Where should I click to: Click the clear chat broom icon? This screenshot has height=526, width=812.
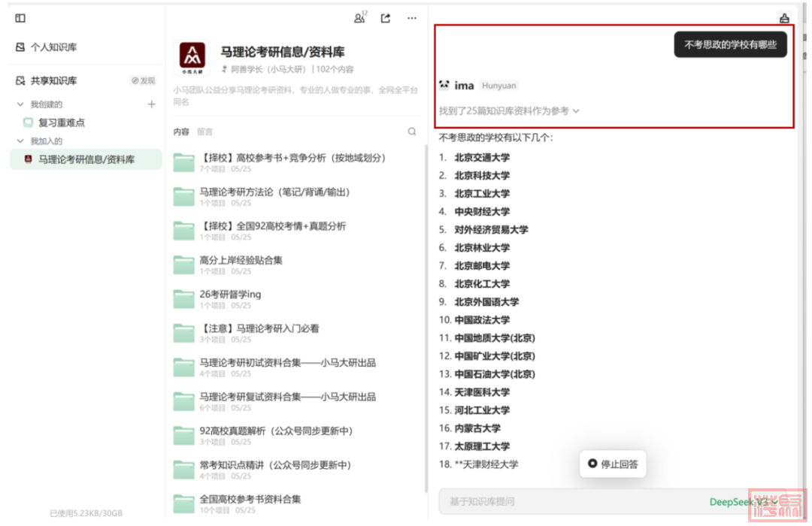point(784,18)
